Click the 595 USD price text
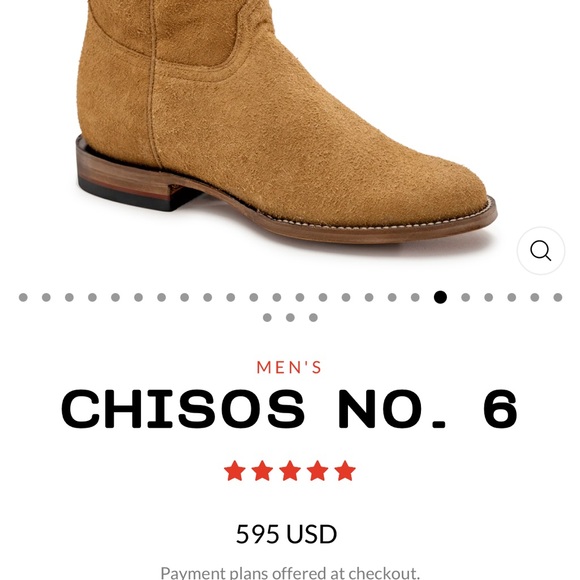The image size is (580, 580). [286, 534]
